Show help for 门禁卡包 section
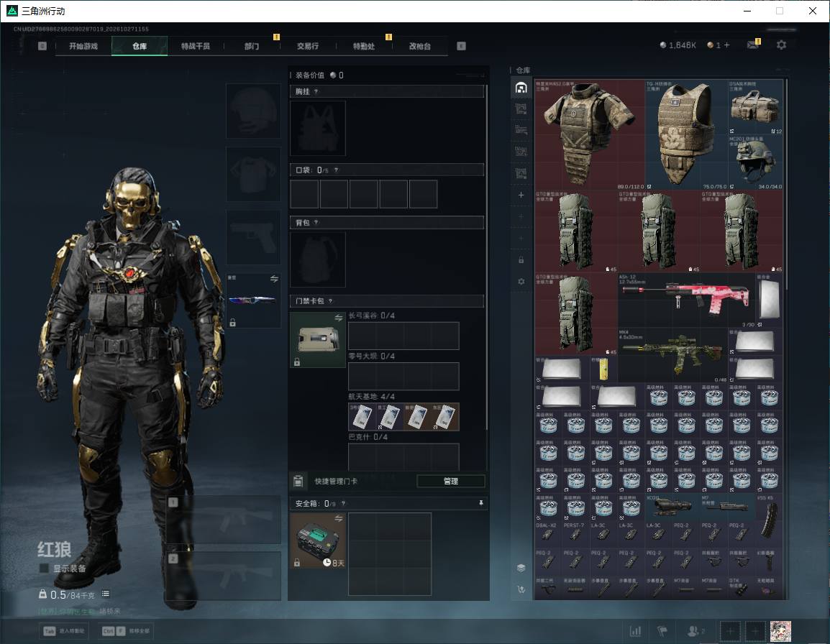Screen dimensions: 830x644 point(330,301)
